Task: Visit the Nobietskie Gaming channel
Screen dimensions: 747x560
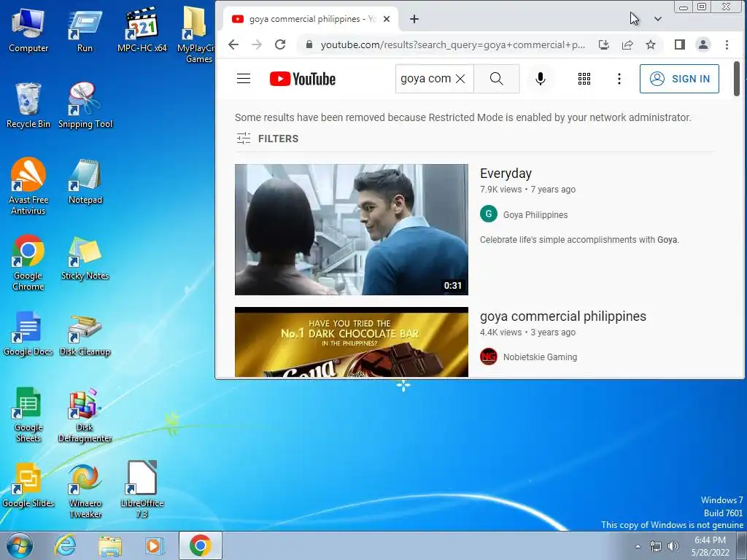Action: pos(541,357)
